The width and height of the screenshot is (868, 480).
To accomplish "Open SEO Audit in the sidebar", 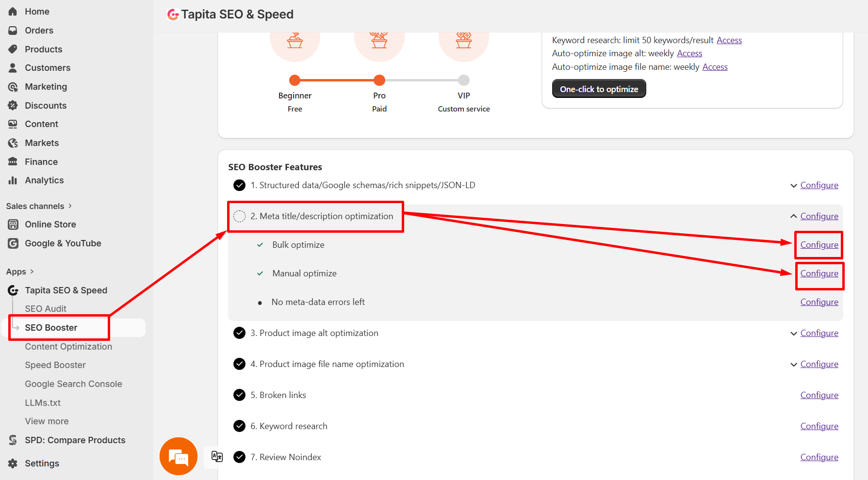I will coord(46,309).
